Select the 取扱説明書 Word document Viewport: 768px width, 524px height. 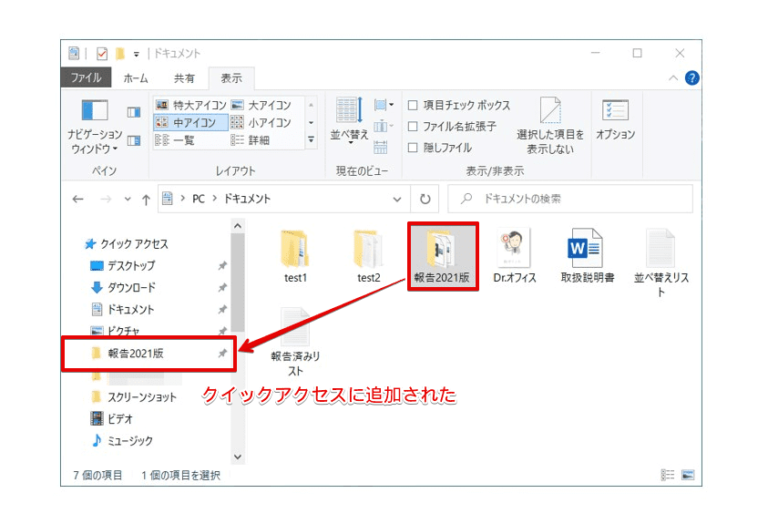coord(587,256)
